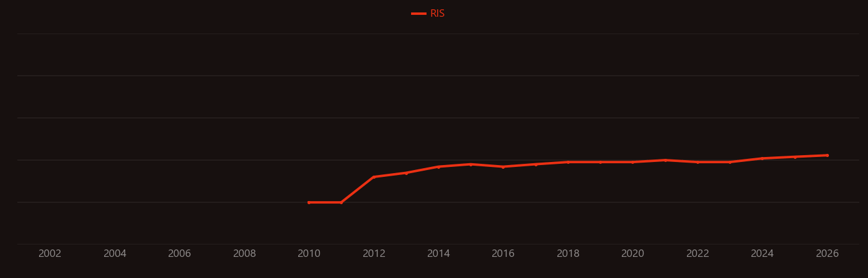868x278 pixels.
Task: Click the 2020 x-axis label
Action: point(632,254)
